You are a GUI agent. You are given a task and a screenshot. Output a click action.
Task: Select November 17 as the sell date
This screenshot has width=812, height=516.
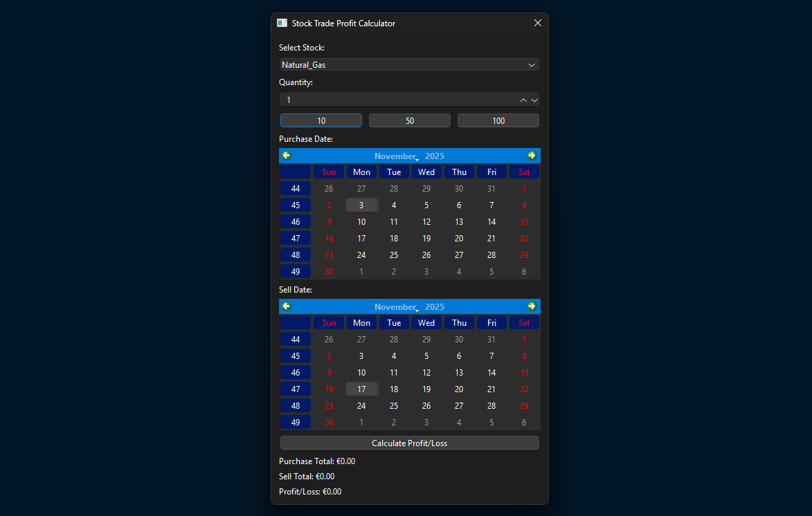[x=361, y=389]
